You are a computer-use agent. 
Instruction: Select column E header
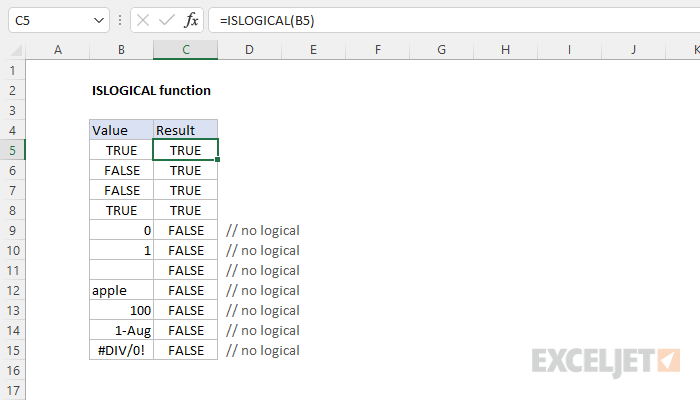(313, 50)
